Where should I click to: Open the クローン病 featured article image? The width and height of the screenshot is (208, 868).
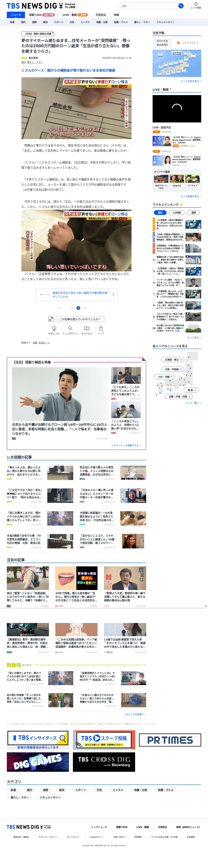[60, 394]
